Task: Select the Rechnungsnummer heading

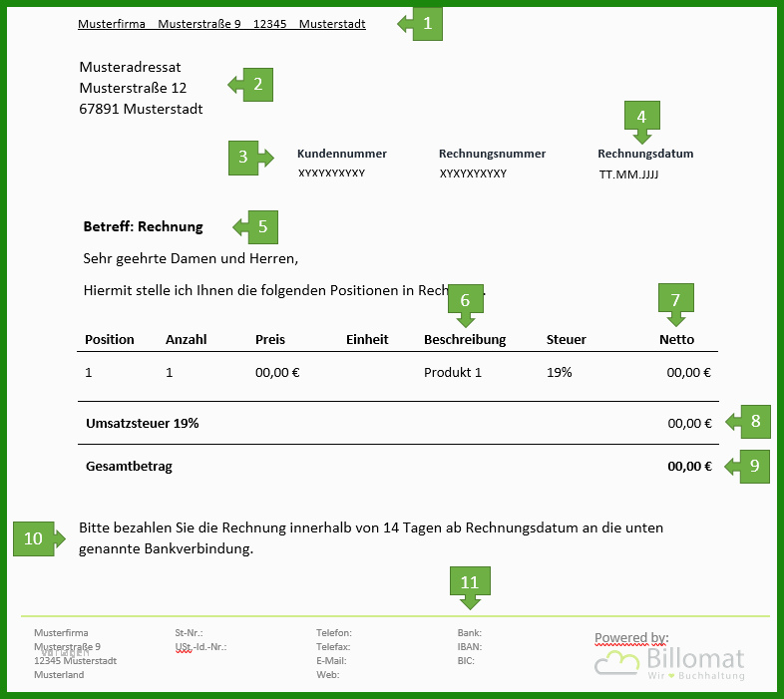Action: coord(492,154)
